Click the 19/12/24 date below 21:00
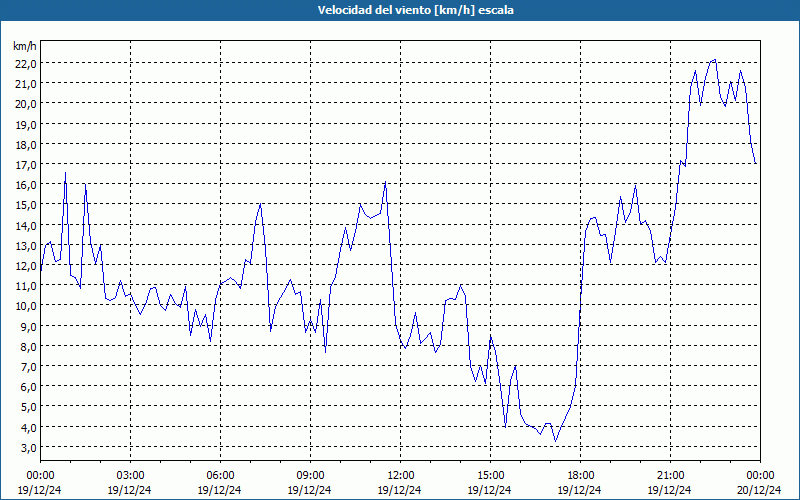The height and width of the screenshot is (500, 800). [669, 490]
